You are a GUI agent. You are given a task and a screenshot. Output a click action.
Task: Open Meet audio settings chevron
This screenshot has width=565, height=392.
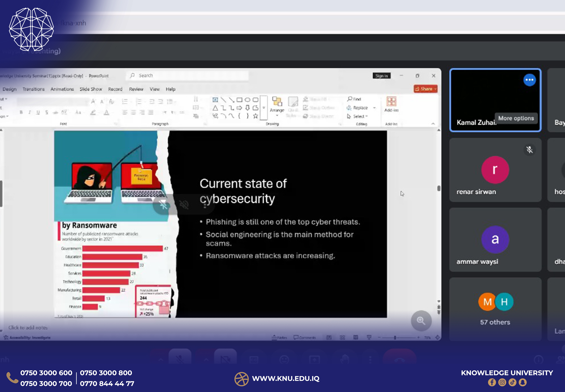pyautogui.click(x=161, y=360)
